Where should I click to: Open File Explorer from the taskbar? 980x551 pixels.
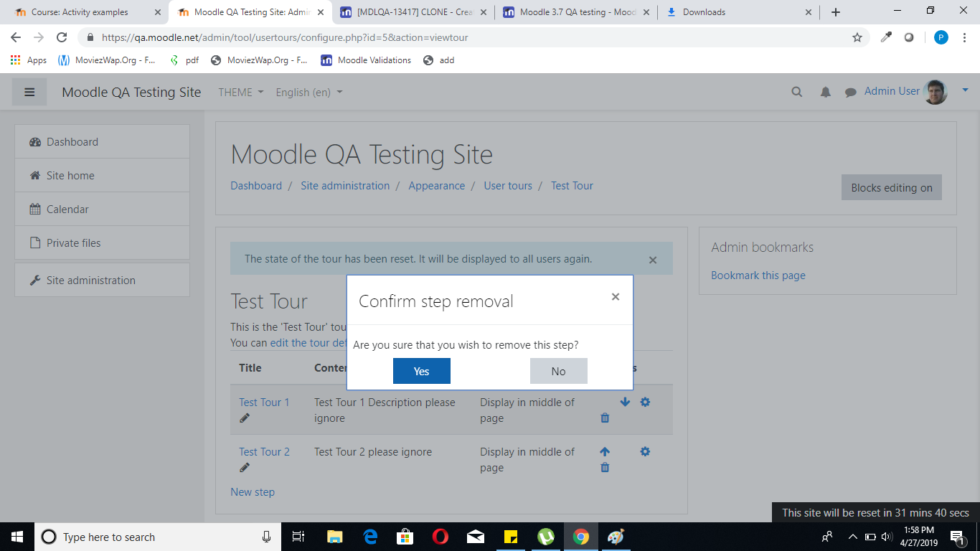point(334,537)
